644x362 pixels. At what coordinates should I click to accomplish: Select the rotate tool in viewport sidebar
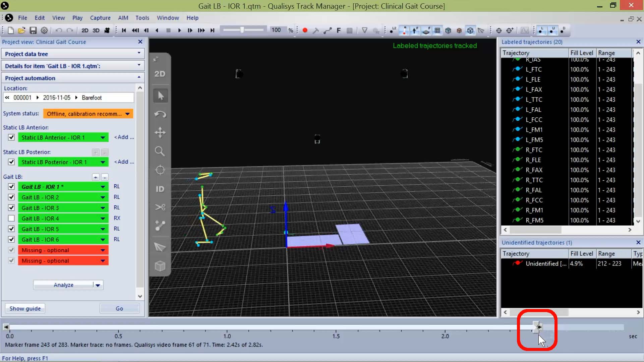click(160, 114)
